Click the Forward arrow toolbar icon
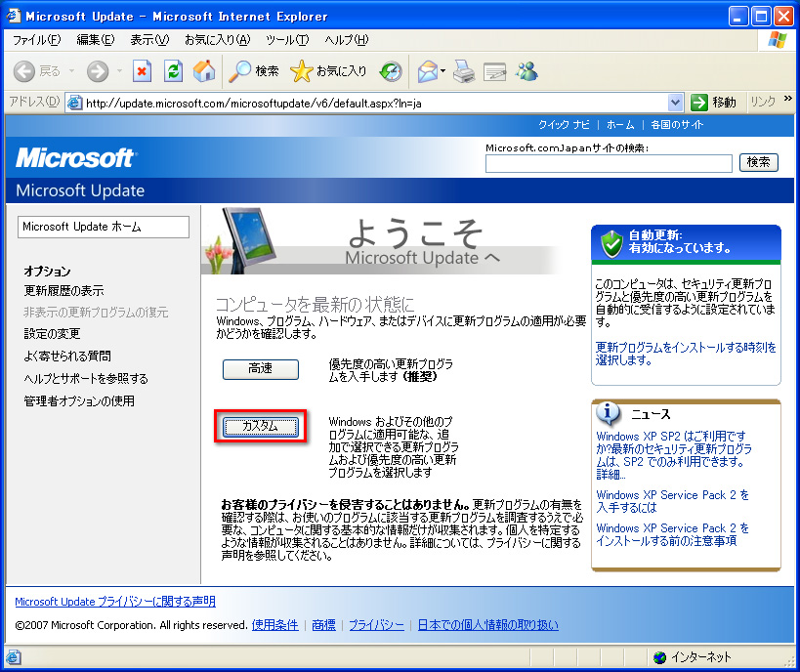This screenshot has width=800, height=672. click(97, 71)
